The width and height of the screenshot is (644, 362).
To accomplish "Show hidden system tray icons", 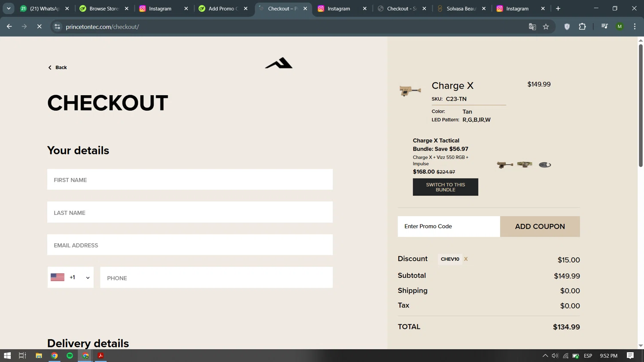I will [x=545, y=356].
